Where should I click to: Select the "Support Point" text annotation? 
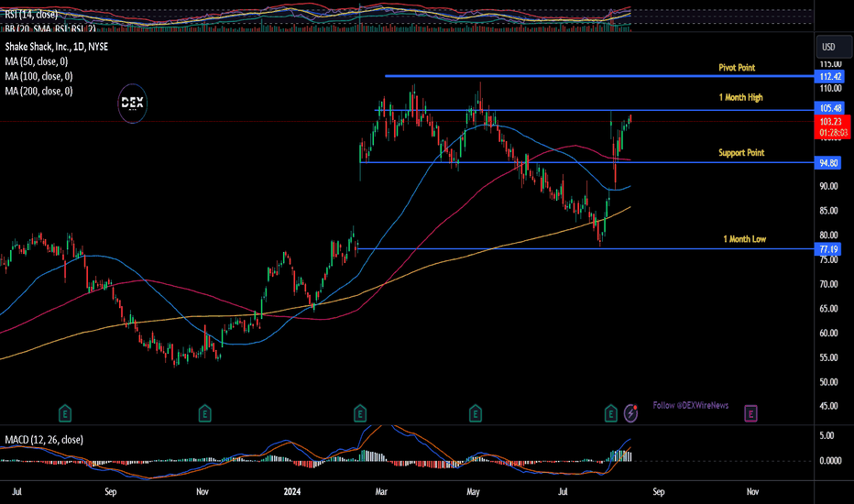pos(741,152)
